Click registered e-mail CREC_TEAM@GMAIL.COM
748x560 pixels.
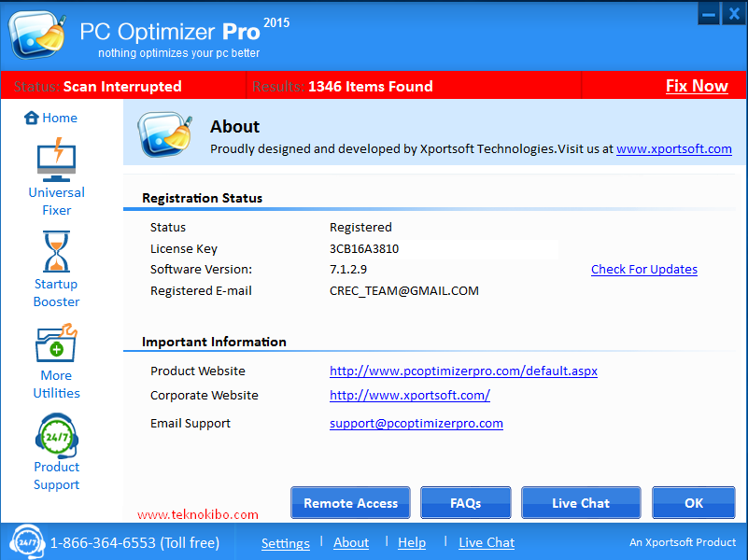pos(404,290)
